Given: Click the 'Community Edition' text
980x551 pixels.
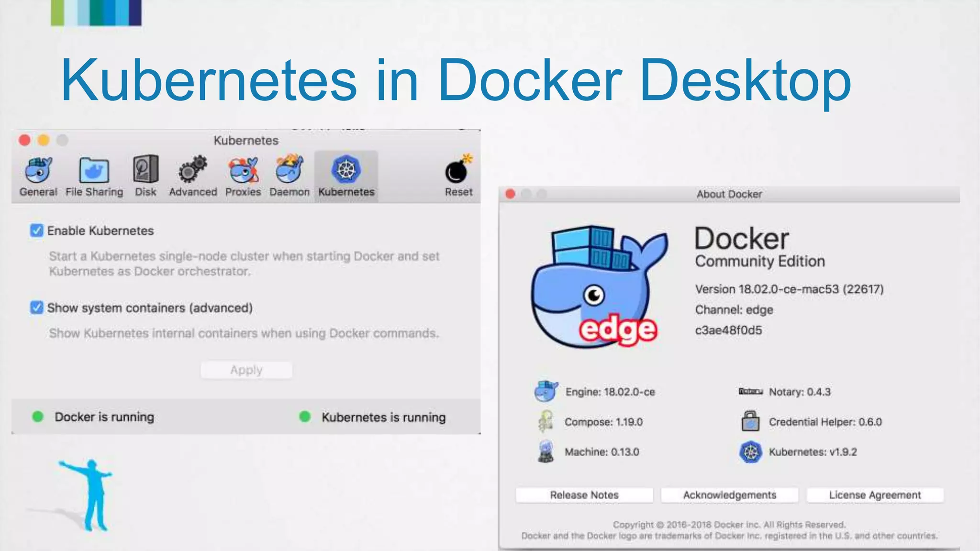Looking at the screenshot, I should coord(760,261).
